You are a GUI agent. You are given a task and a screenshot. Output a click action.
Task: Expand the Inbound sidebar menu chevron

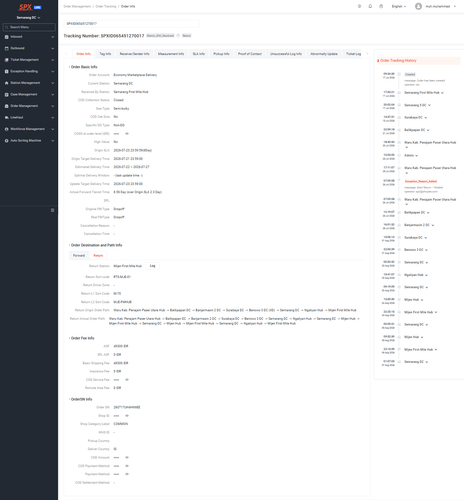point(52,37)
